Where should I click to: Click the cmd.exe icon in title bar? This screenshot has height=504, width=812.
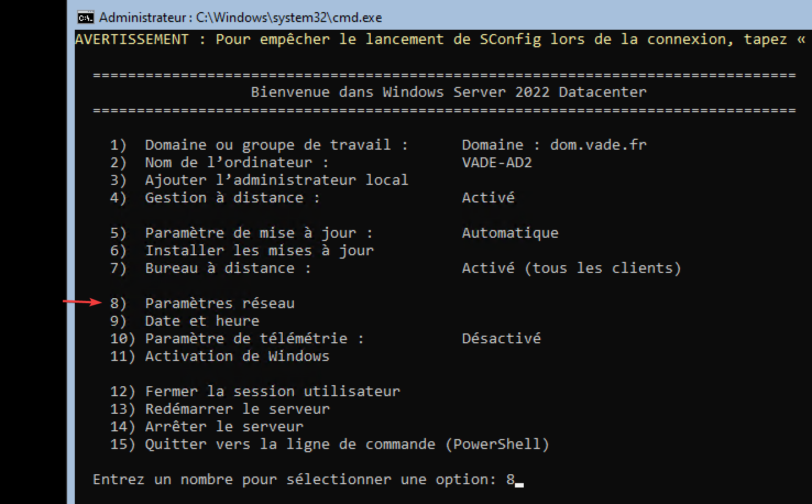pyautogui.click(x=85, y=18)
